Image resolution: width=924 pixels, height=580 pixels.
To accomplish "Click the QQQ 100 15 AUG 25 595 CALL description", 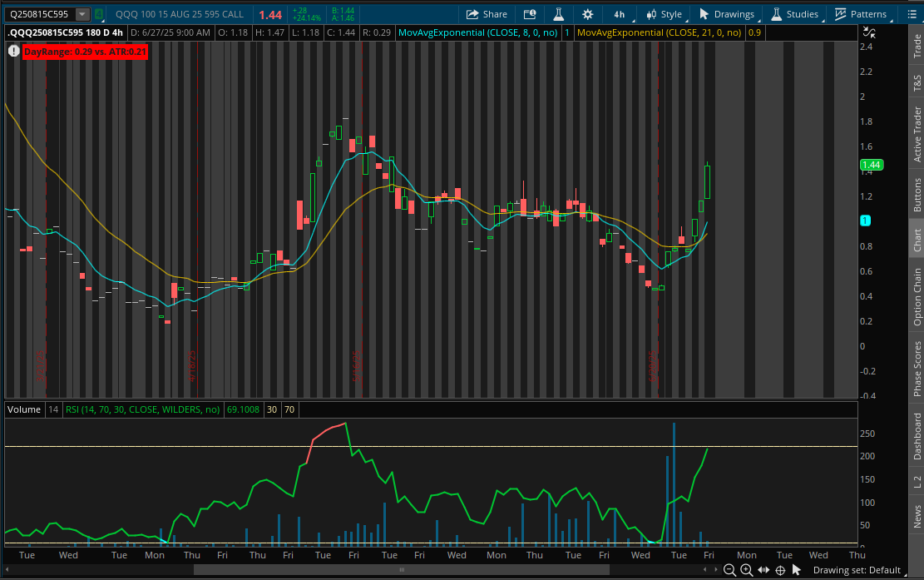I will [179, 14].
